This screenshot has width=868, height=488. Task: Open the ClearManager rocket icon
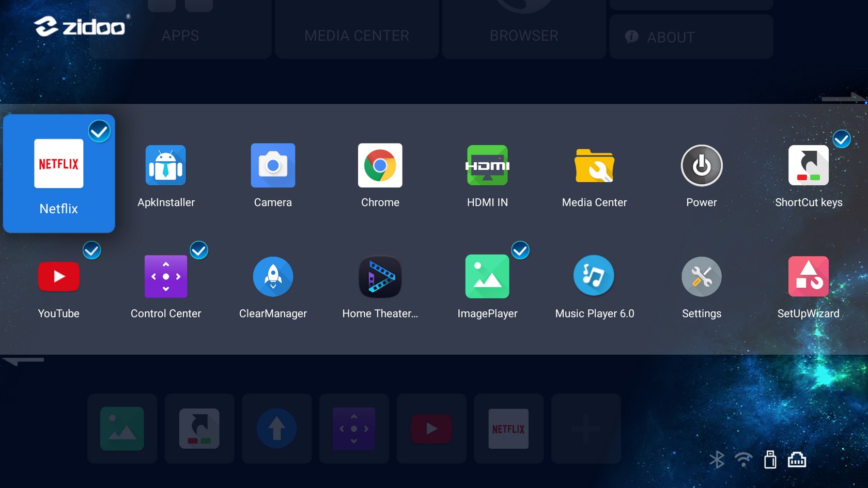coord(273,276)
